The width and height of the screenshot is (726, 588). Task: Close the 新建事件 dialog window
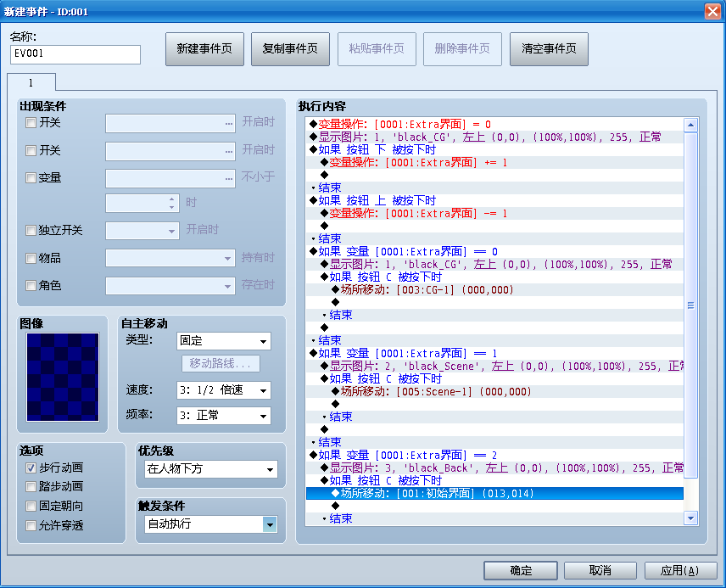point(712,11)
